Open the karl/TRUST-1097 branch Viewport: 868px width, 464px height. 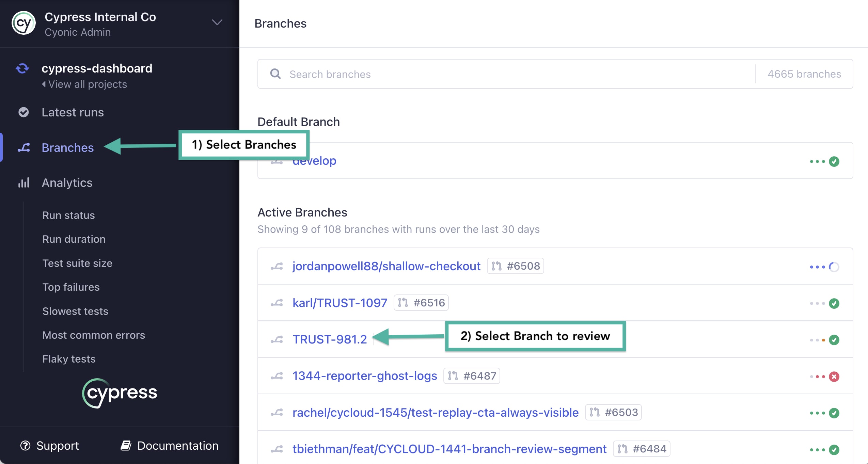340,303
